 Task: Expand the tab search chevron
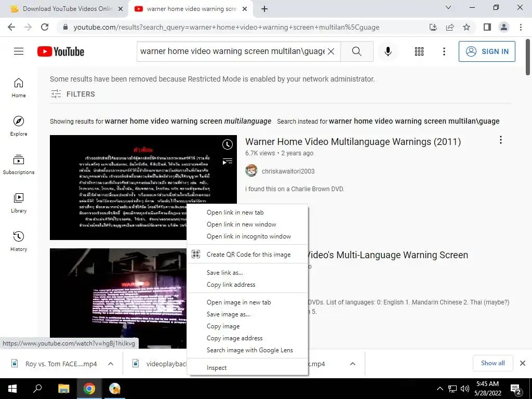448,7
